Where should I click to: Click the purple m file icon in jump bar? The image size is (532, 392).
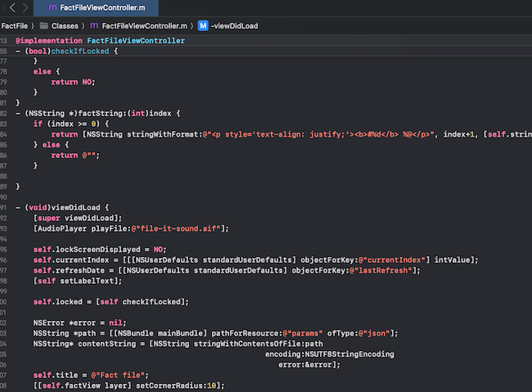(x=93, y=25)
